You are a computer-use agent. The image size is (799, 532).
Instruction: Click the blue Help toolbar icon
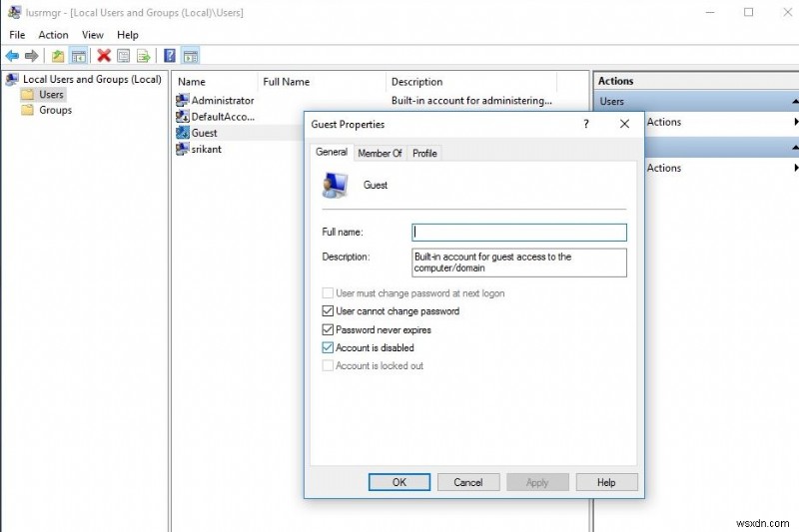pyautogui.click(x=170, y=56)
